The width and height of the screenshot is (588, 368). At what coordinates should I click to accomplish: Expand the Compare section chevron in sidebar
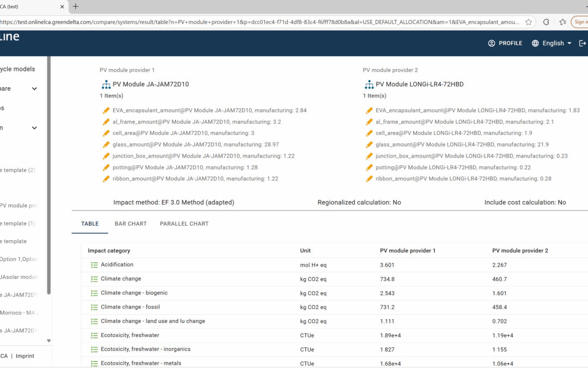pos(34,89)
